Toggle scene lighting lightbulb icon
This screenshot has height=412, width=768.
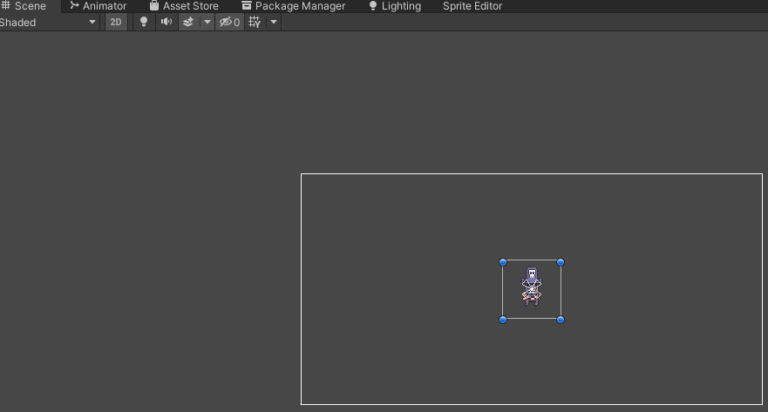click(x=144, y=22)
